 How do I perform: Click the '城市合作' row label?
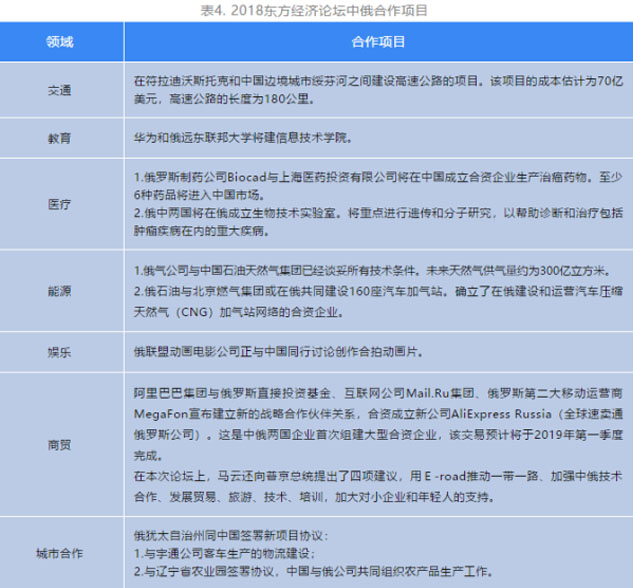(60, 553)
